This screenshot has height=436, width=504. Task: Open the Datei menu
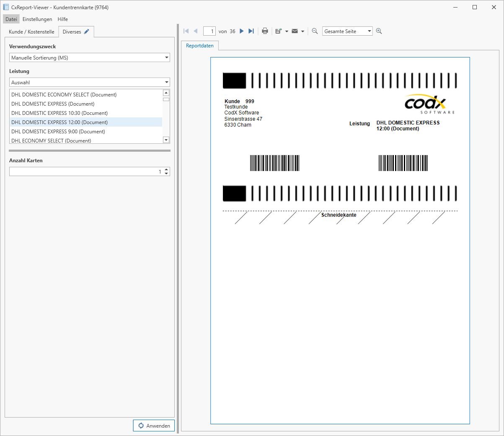tap(11, 19)
